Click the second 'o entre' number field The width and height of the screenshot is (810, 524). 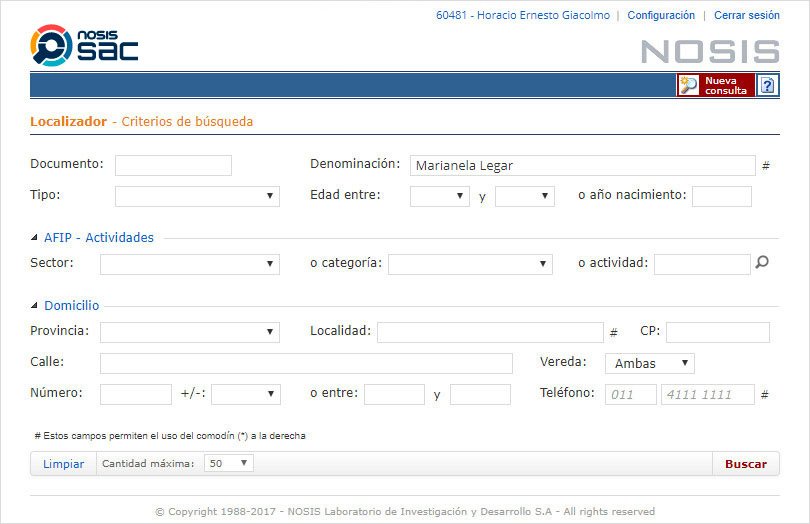(480, 394)
